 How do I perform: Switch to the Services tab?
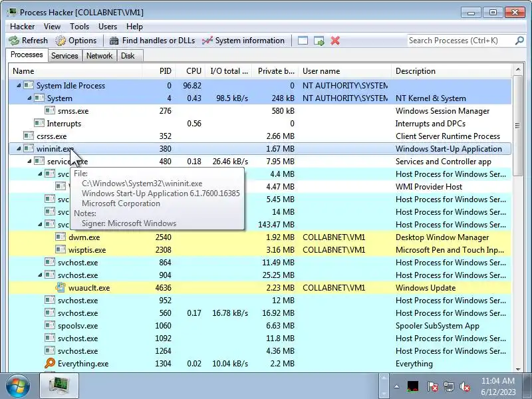pyautogui.click(x=65, y=56)
